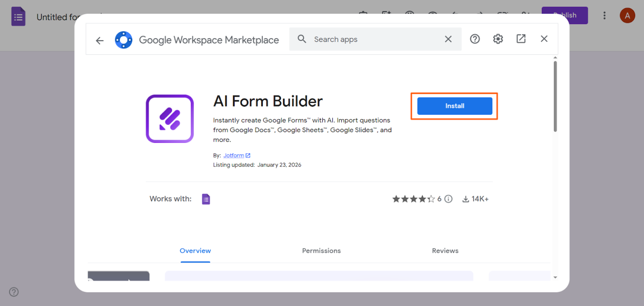The height and width of the screenshot is (306, 644).
Task: Open Marketplace settings gear
Action: [498, 39]
